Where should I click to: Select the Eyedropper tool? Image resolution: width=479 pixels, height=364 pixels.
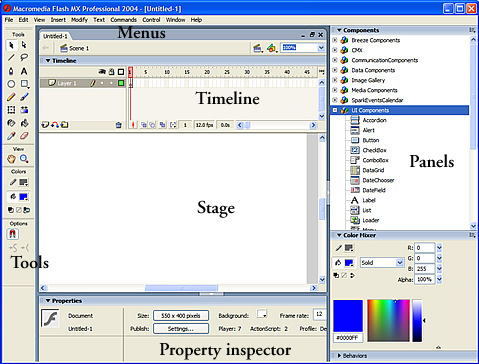pos(11,136)
